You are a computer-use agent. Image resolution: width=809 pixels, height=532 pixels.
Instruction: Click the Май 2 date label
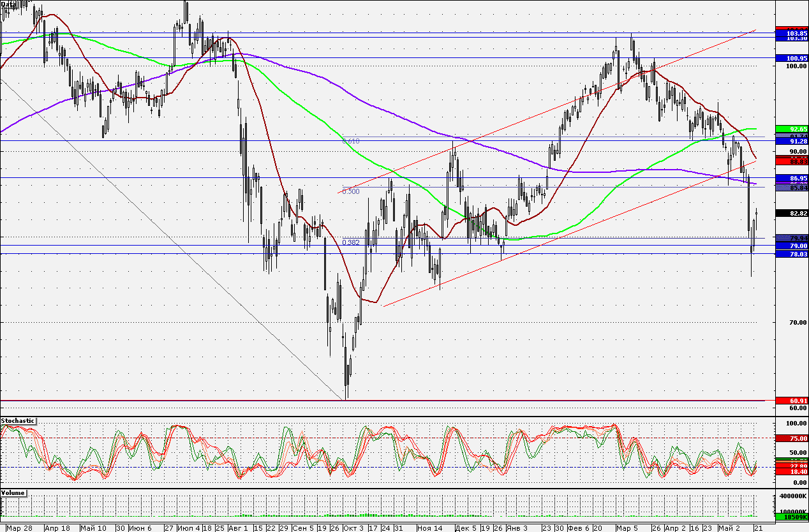[728, 528]
